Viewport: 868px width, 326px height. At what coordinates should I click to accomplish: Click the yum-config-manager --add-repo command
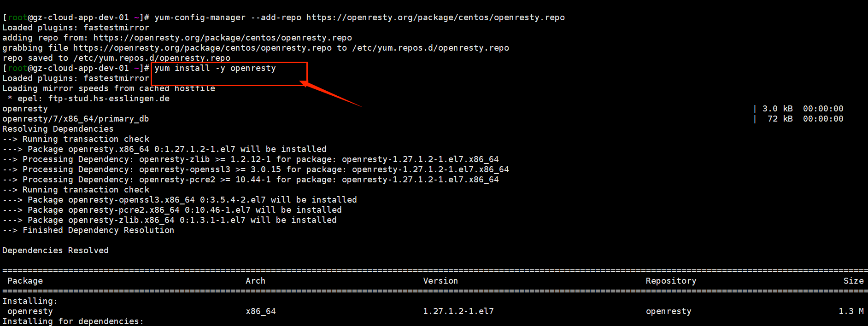pos(359,17)
